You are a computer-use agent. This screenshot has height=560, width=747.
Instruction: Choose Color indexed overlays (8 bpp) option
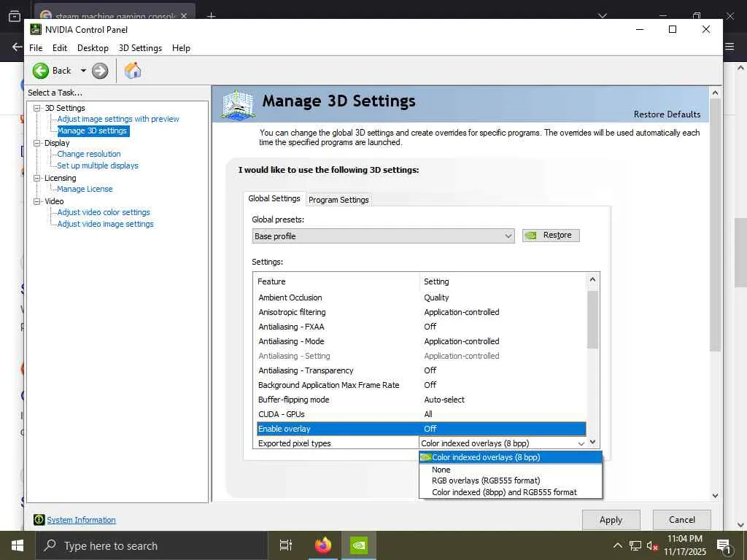pos(511,457)
